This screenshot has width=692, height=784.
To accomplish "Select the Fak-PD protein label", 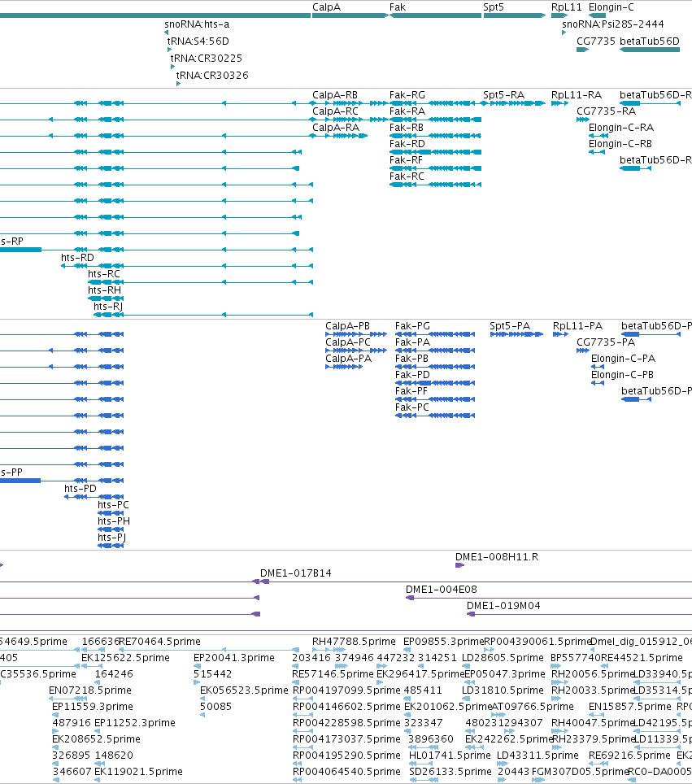I will coord(412,374).
